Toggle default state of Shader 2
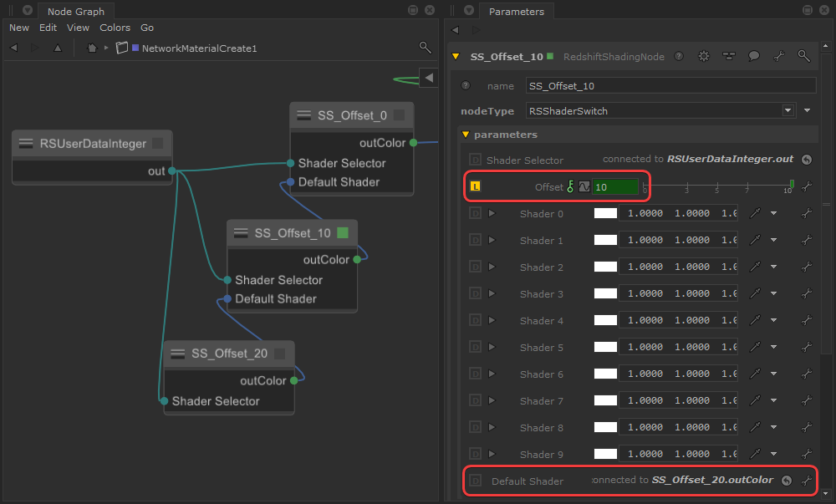Screen dimensions: 836x504 click(x=475, y=267)
